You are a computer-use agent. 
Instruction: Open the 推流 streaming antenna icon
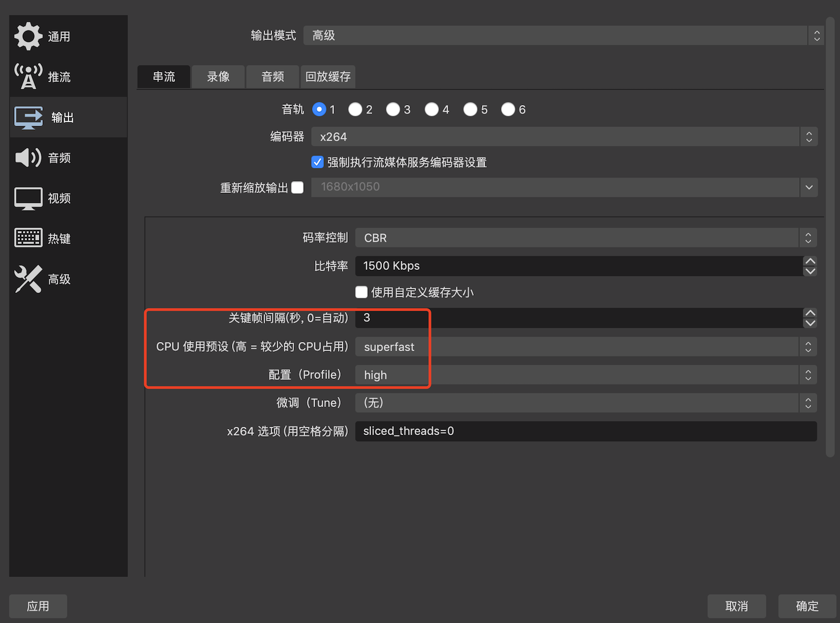[x=28, y=77]
